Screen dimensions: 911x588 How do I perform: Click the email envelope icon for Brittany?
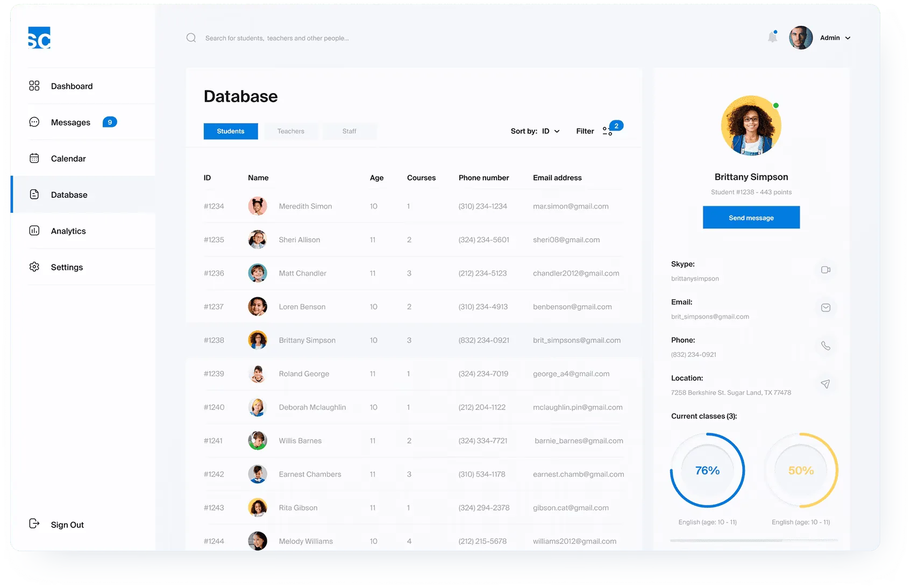825,308
